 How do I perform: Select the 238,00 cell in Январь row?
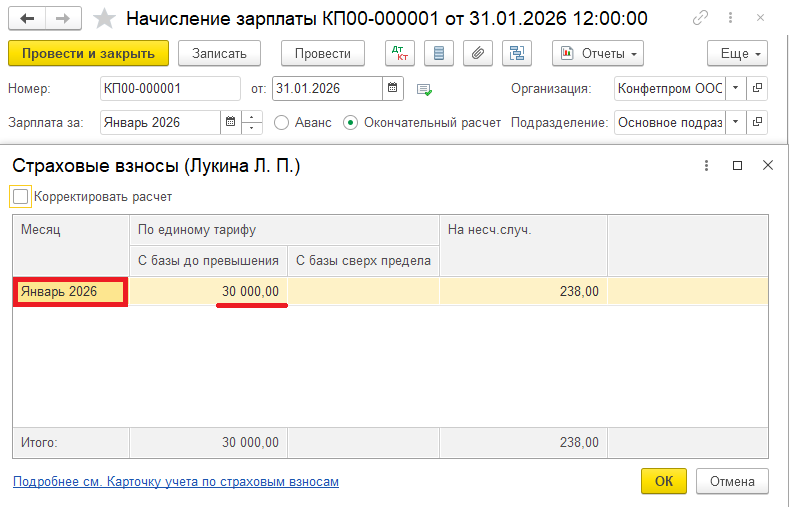(x=523, y=291)
